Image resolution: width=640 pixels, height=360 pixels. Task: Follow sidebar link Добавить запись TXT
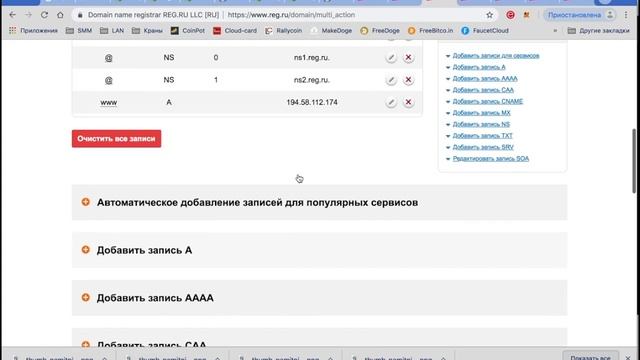click(x=482, y=136)
